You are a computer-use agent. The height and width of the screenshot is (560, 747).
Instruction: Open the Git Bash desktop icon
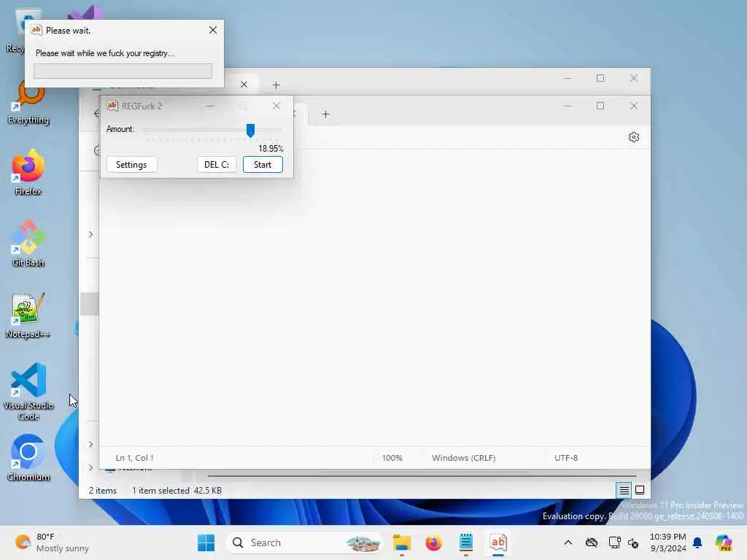pos(28,244)
